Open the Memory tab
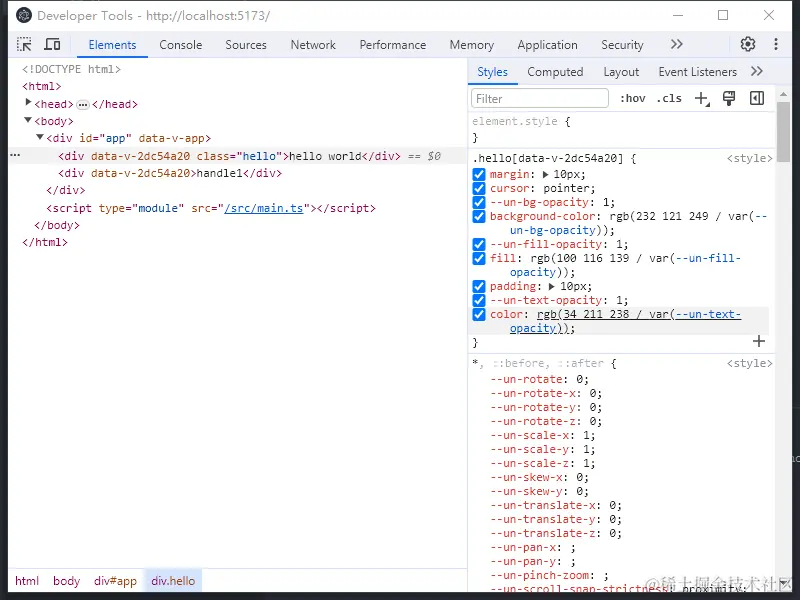800x600 pixels. pyautogui.click(x=471, y=45)
